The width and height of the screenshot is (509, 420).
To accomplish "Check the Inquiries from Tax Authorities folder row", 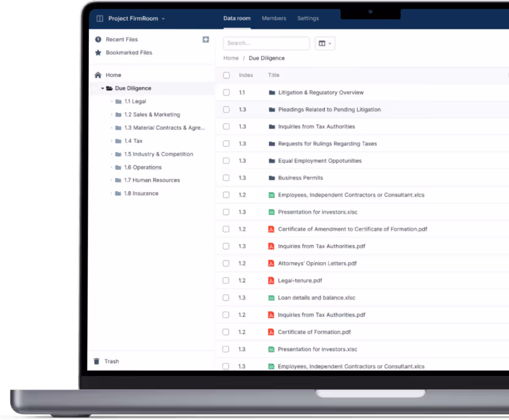I will tap(226, 127).
